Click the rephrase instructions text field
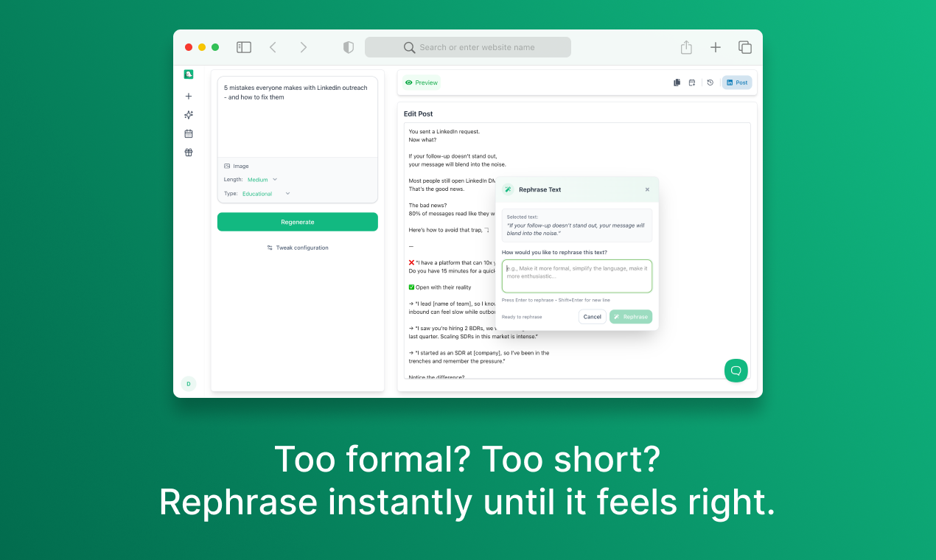Image resolution: width=936 pixels, height=560 pixels. click(x=576, y=276)
